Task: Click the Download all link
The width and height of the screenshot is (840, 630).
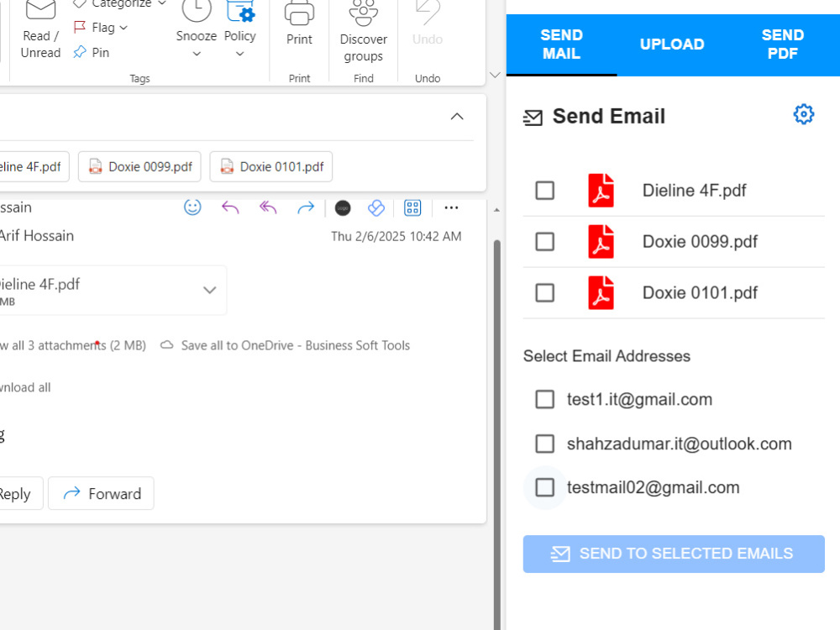Action: 25,387
